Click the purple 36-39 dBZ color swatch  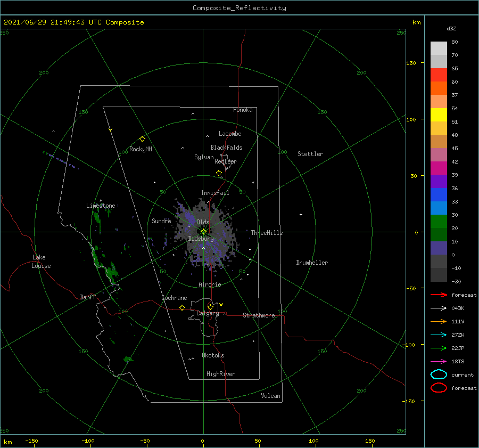click(439, 181)
